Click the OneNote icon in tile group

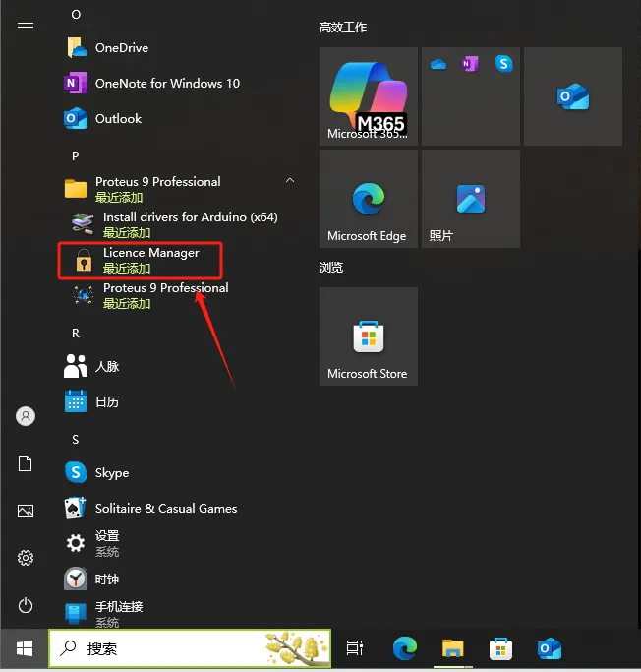[470, 64]
